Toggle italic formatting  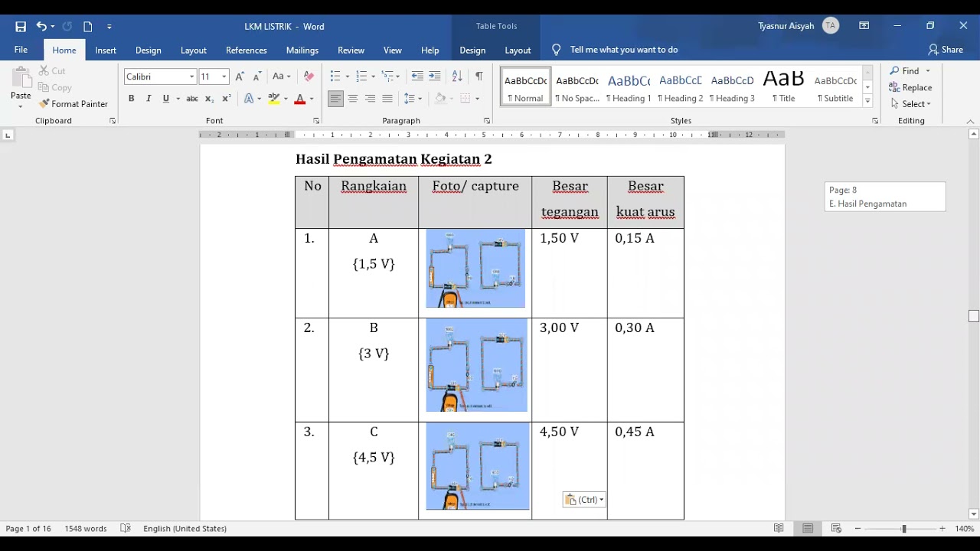(x=149, y=99)
